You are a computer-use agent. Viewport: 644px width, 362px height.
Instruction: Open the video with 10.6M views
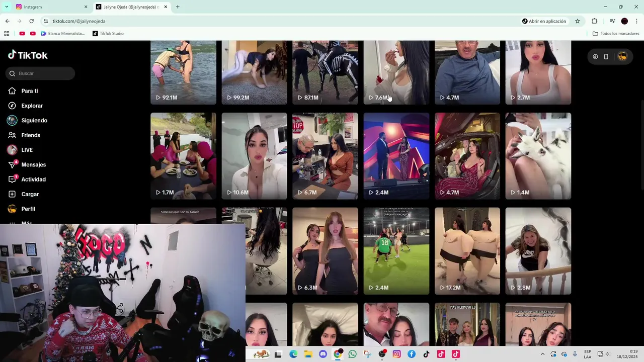click(254, 156)
